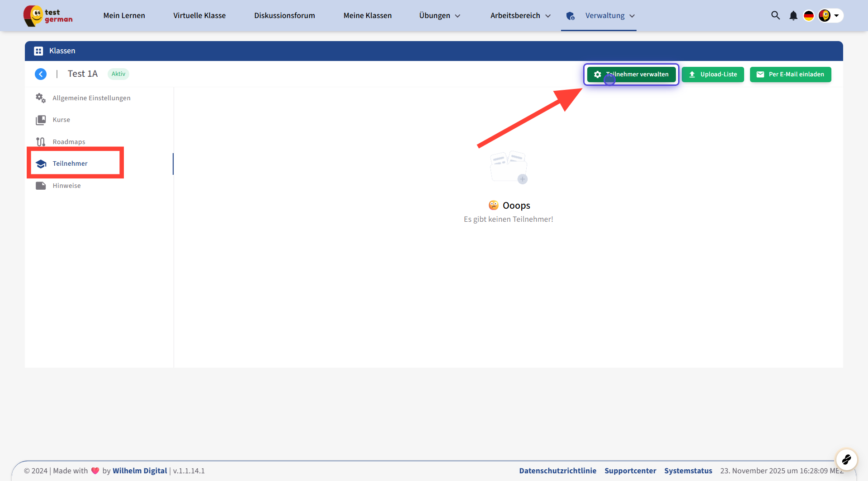Open the Verwaltung dropdown menu

click(x=609, y=16)
